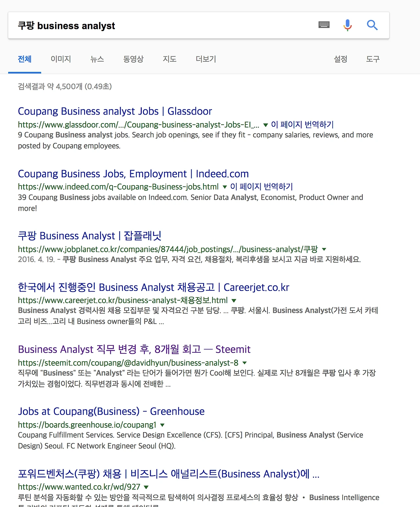
Task: Open the 더보기 menu
Action: tap(206, 59)
